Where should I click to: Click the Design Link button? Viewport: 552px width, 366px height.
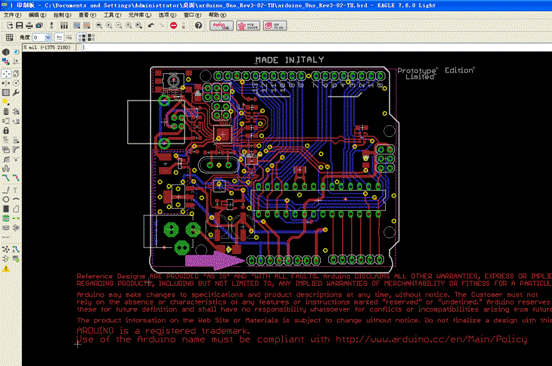coord(221,26)
